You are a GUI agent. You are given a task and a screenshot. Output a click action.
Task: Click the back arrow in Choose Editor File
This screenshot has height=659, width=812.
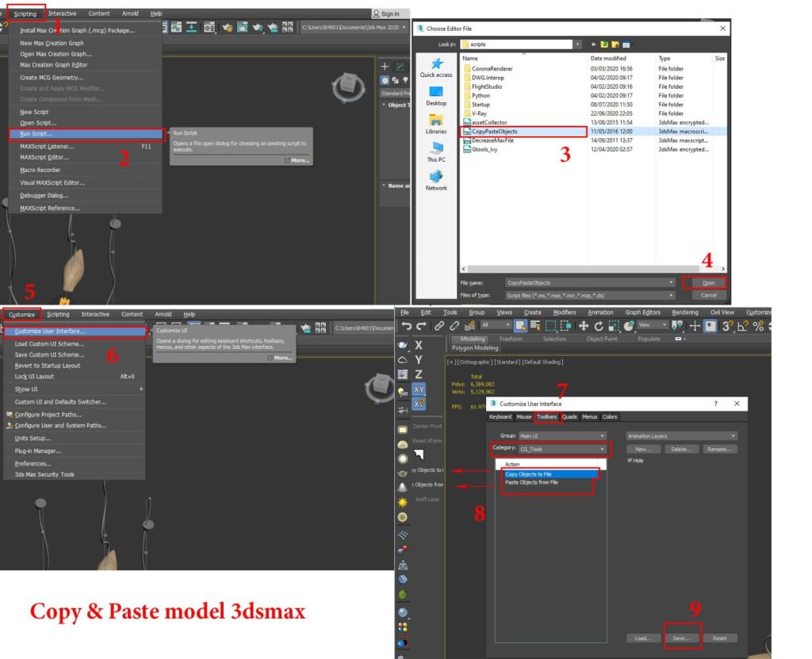[x=593, y=44]
